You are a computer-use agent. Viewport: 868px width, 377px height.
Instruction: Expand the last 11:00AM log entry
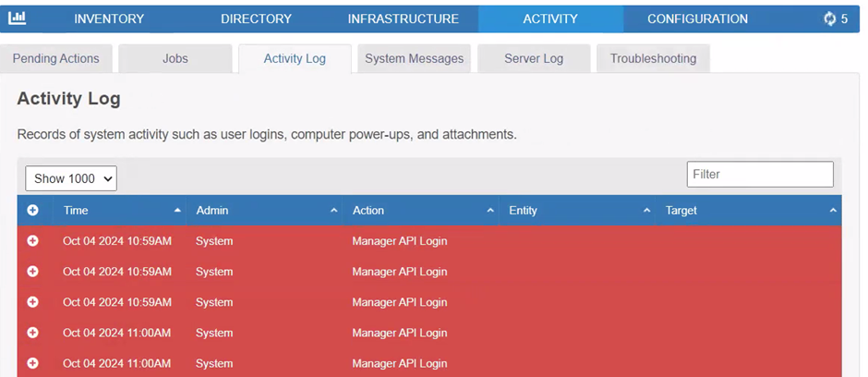click(x=32, y=363)
